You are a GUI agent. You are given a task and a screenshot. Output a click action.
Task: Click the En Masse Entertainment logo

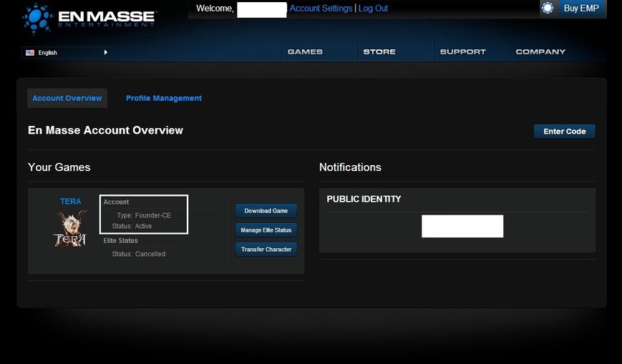pyautogui.click(x=89, y=19)
